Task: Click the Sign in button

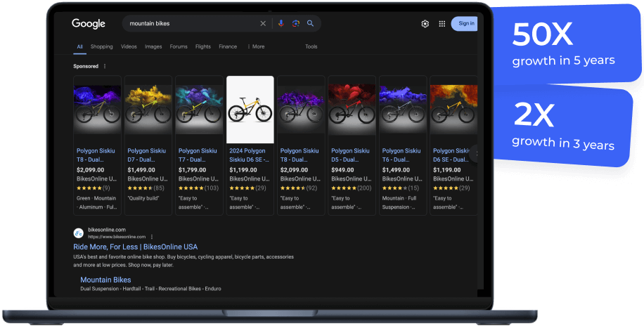Action: click(x=465, y=24)
